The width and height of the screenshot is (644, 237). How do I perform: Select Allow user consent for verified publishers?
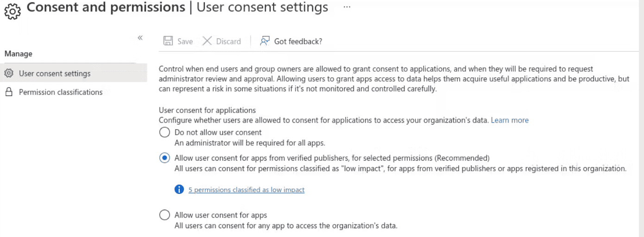coord(164,158)
